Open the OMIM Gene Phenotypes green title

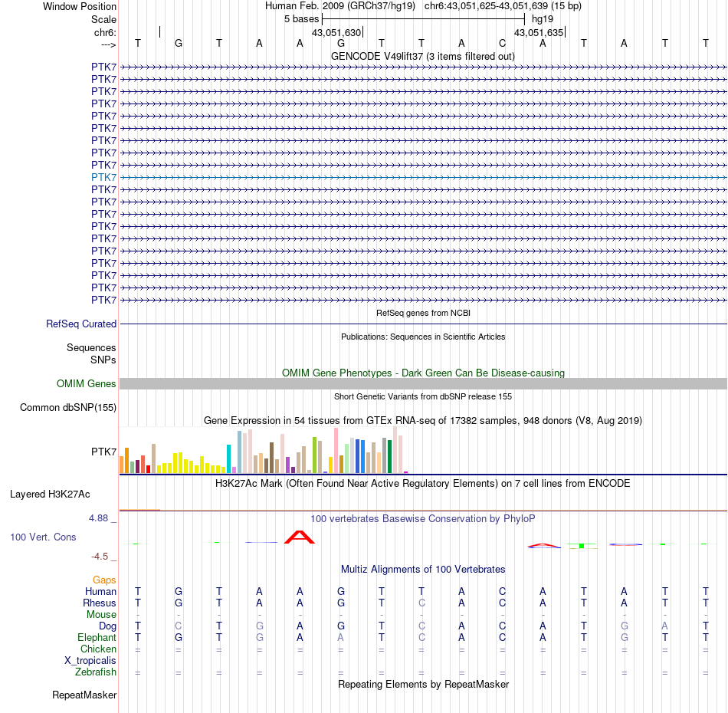pyautogui.click(x=423, y=373)
